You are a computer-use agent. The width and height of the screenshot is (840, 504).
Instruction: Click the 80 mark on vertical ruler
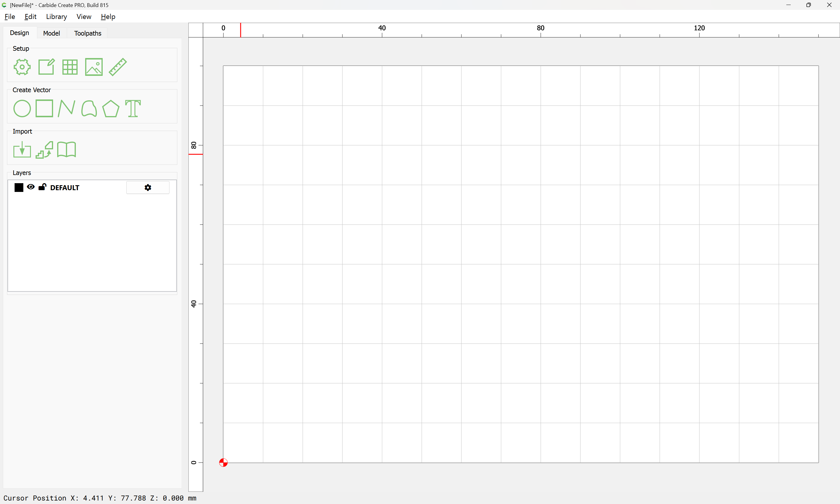click(194, 145)
